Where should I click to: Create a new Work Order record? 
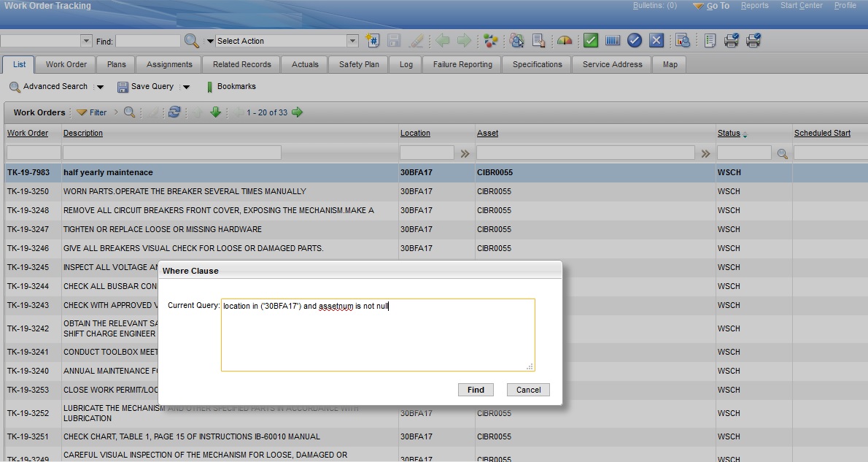tap(373, 40)
